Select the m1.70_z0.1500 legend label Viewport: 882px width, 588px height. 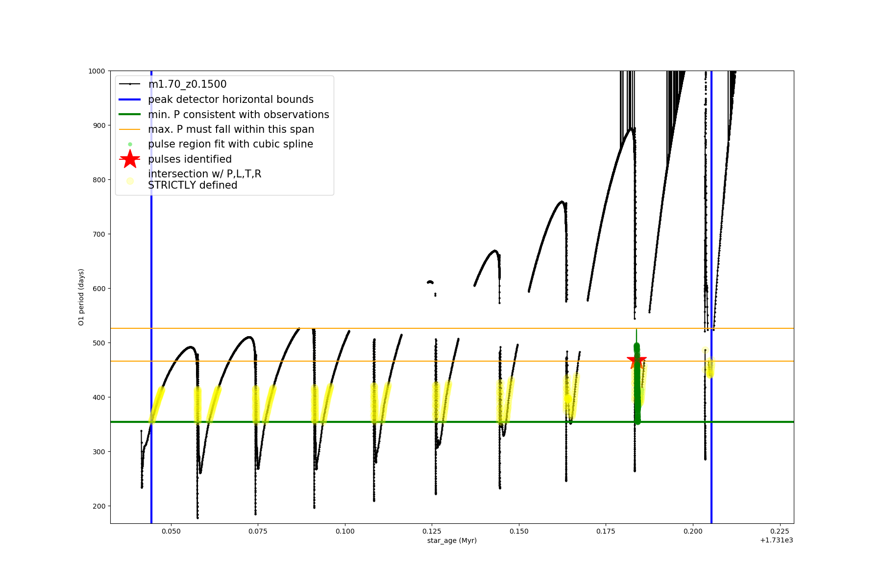coord(187,84)
